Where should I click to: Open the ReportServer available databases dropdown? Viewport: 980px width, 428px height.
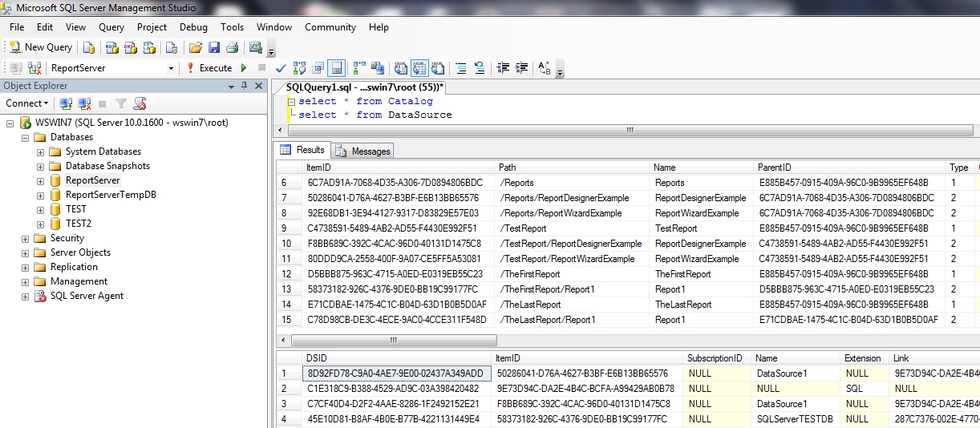(x=171, y=68)
